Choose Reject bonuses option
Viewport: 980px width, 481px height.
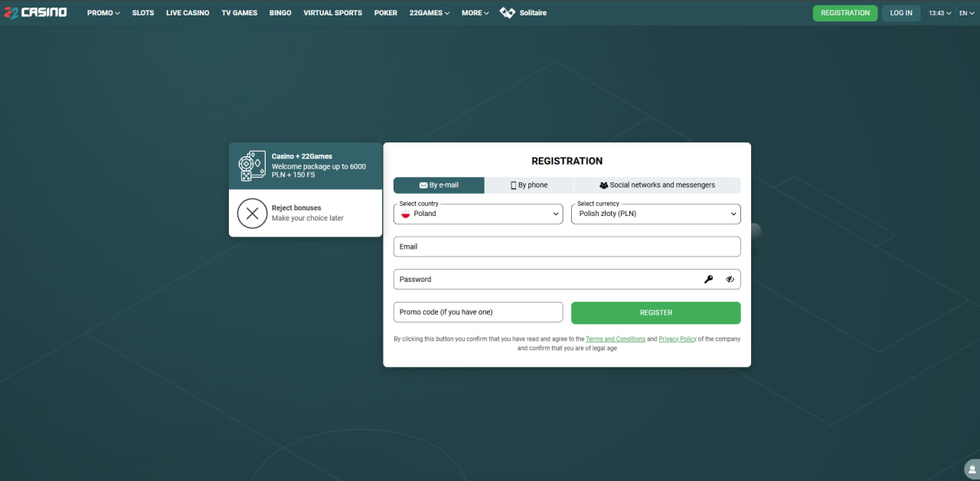pyautogui.click(x=305, y=213)
